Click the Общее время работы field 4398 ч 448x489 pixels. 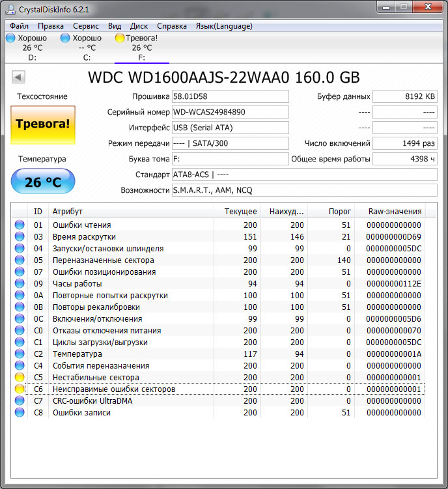pyautogui.click(x=405, y=159)
